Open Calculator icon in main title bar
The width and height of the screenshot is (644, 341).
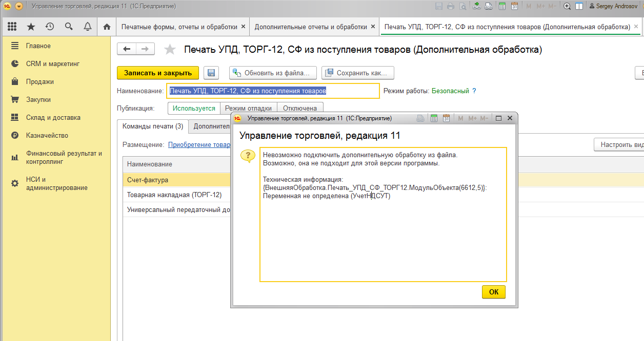pos(502,6)
